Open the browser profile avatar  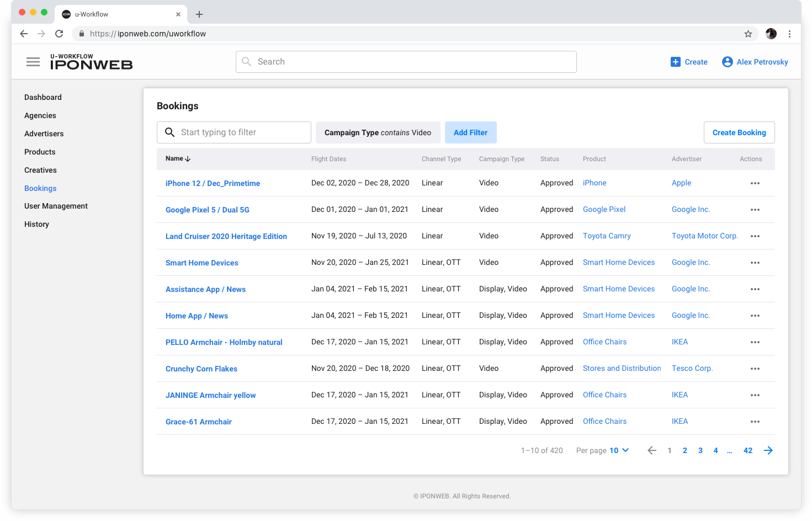[x=771, y=34]
